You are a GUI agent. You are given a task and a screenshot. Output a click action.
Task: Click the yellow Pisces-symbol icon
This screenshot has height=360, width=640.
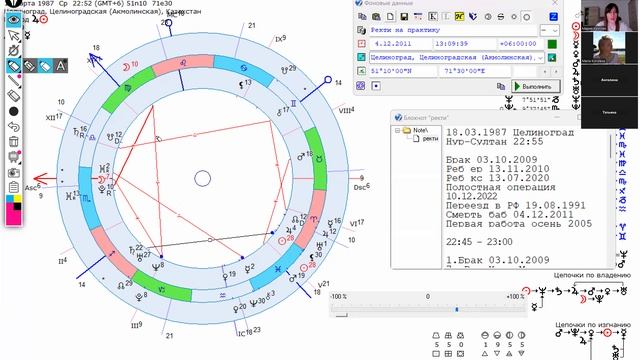[x=460, y=17]
